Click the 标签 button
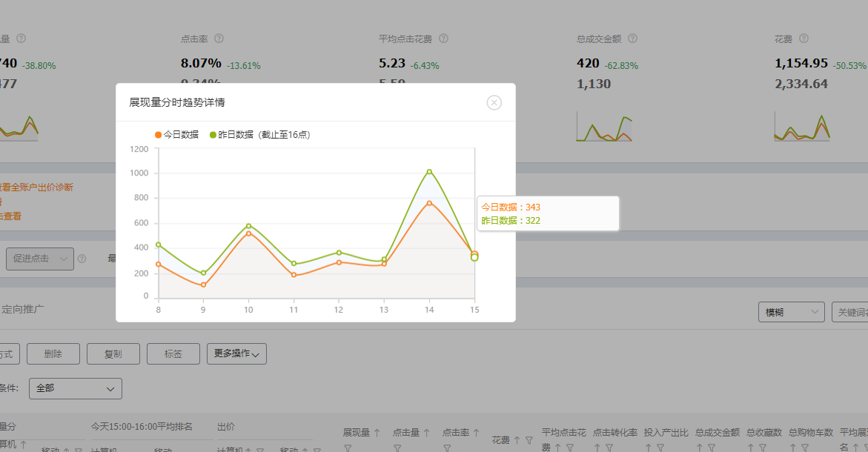Viewport: 868px width, 452px height. pyautogui.click(x=173, y=354)
